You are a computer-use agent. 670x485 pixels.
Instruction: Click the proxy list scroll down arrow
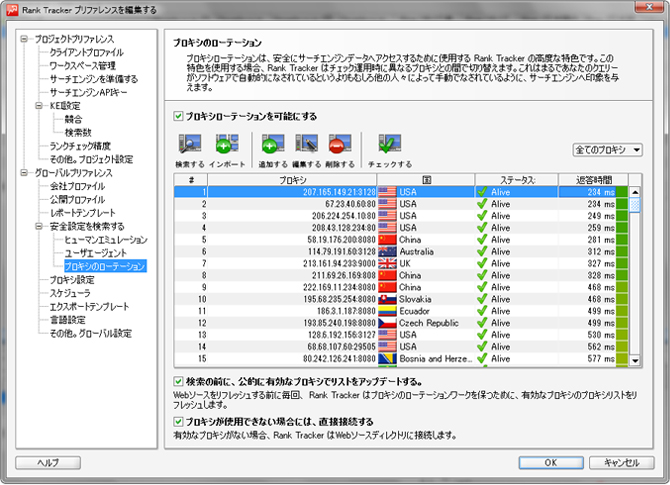[635, 360]
